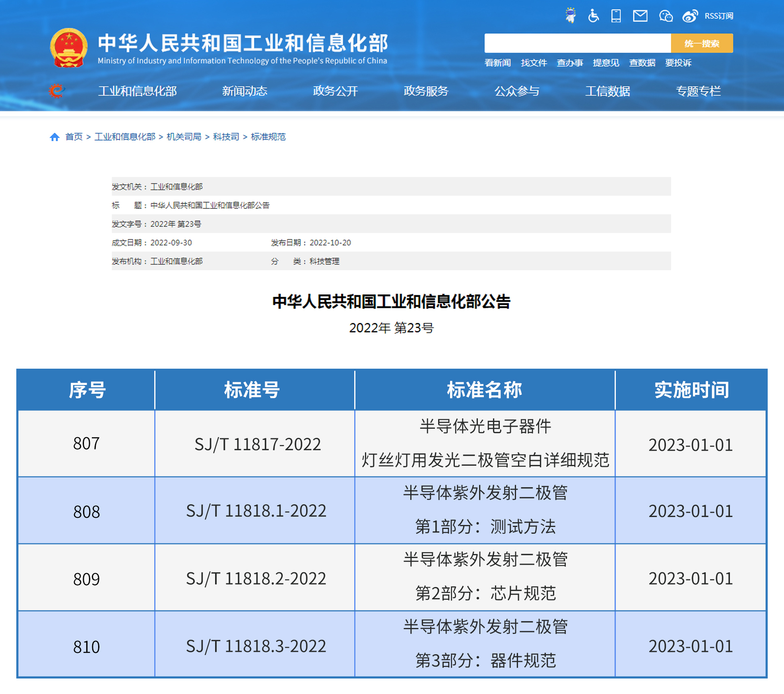
Task: Open the 政务公开 menu
Action: 335,91
